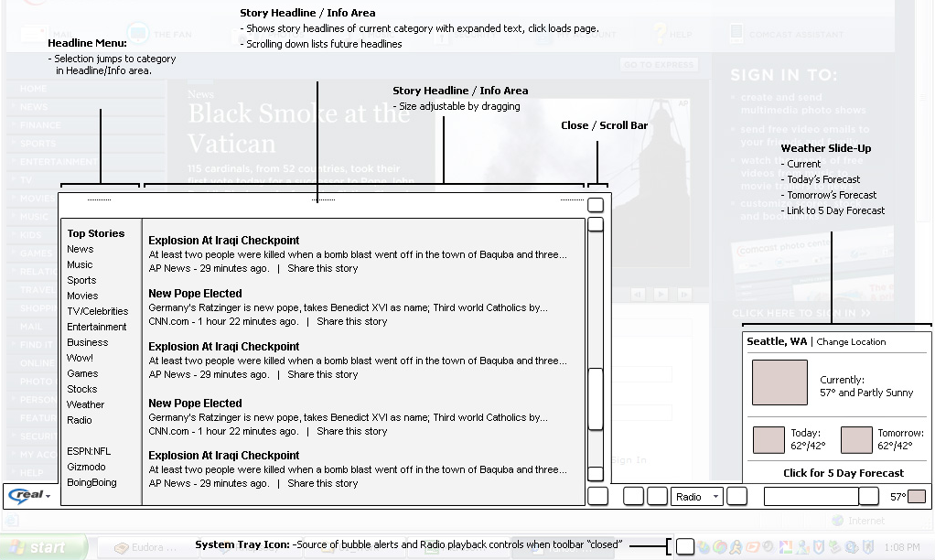
Task: Switch to the Eudora taskbar item
Action: coord(146,547)
